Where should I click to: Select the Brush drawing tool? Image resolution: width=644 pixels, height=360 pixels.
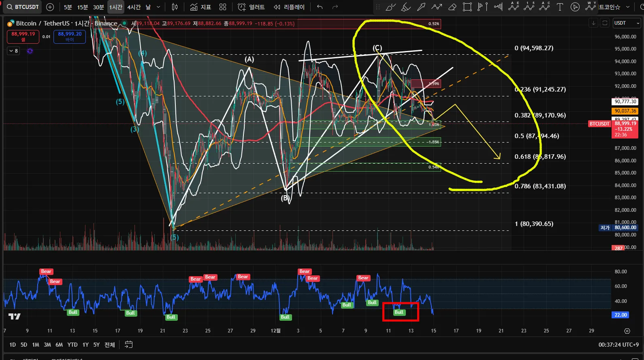(x=390, y=7)
